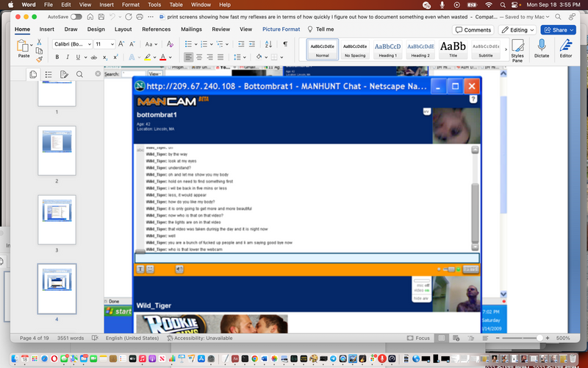
Task: Click the Share button
Action: click(x=558, y=30)
